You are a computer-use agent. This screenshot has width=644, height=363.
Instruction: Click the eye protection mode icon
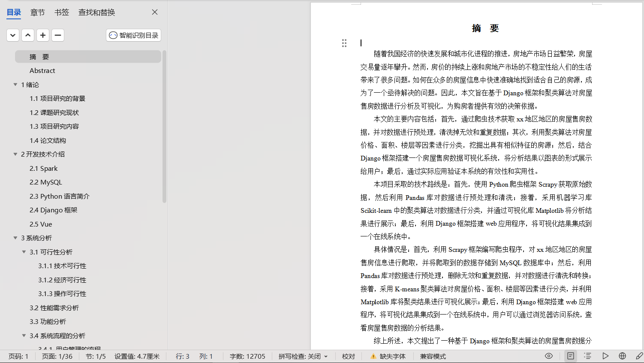pyautogui.click(x=548, y=356)
